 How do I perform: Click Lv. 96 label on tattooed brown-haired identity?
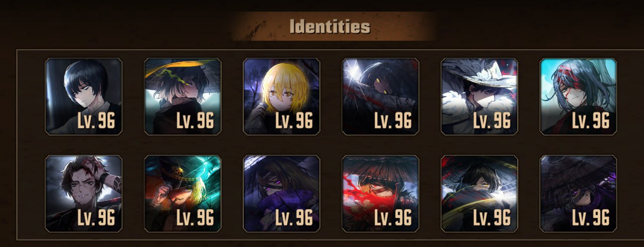click(97, 218)
